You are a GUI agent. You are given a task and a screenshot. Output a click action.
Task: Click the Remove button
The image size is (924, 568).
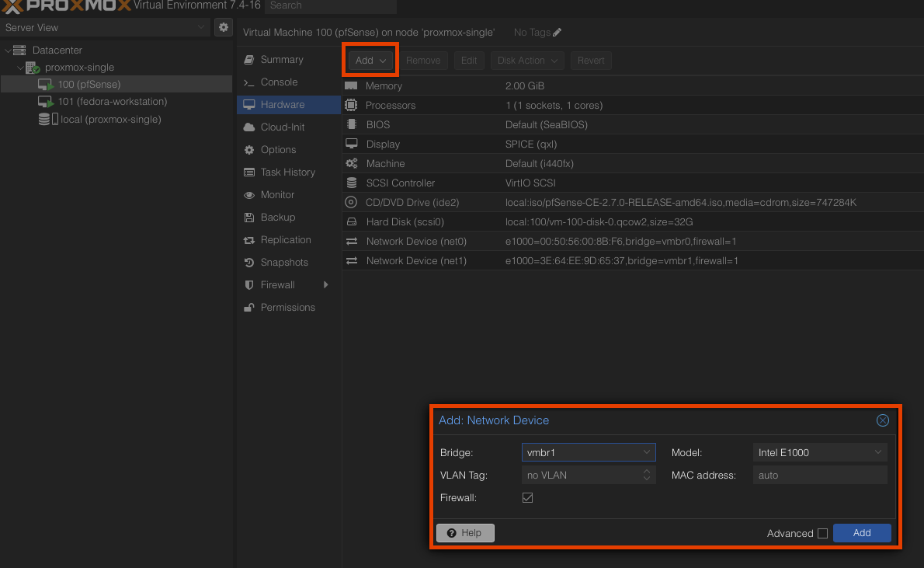click(x=423, y=60)
